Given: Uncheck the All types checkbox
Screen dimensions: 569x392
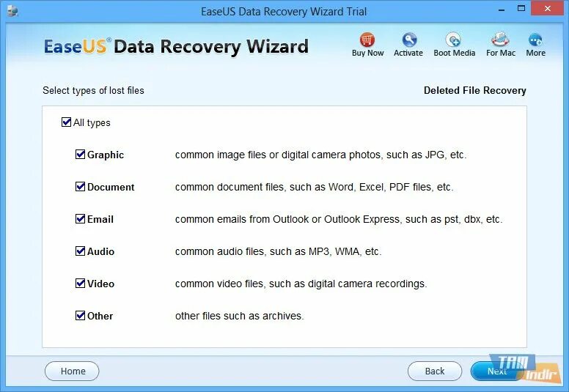Looking at the screenshot, I should [x=67, y=122].
